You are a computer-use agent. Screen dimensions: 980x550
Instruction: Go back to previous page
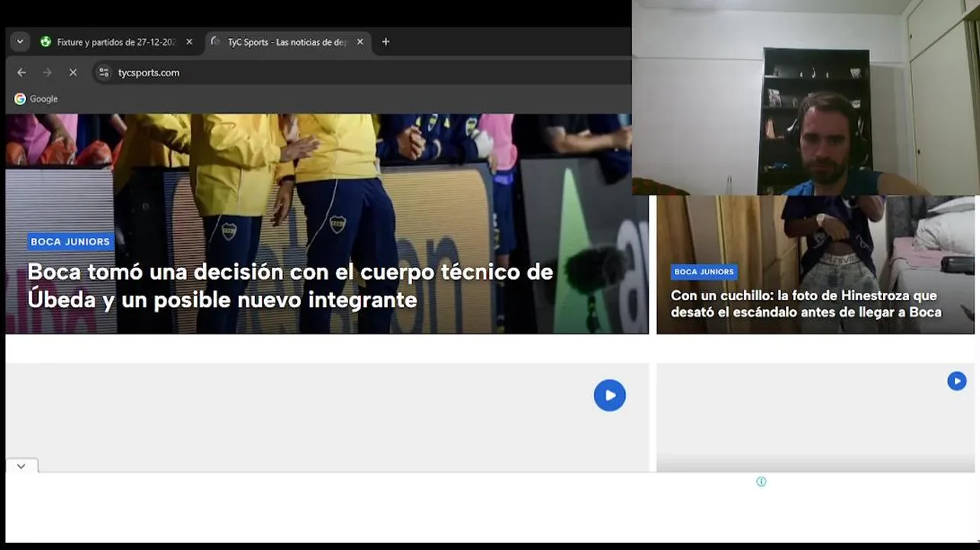[x=21, y=73]
